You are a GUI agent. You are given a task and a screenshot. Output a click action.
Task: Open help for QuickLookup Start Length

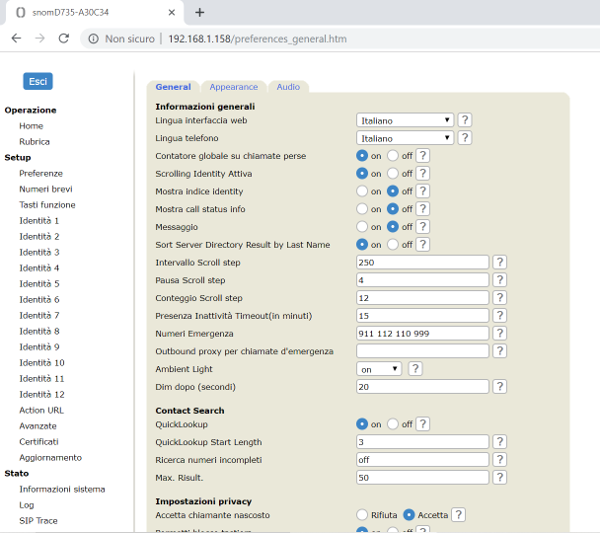(x=500, y=442)
